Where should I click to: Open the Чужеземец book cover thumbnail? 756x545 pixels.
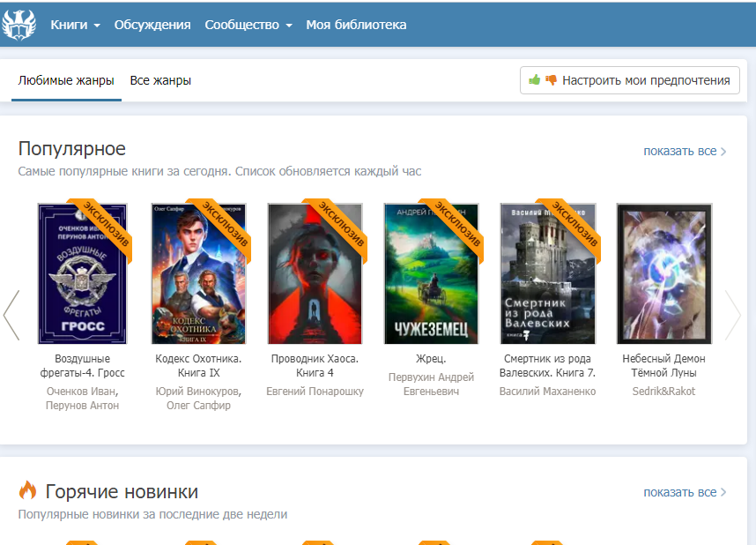pyautogui.click(x=431, y=273)
